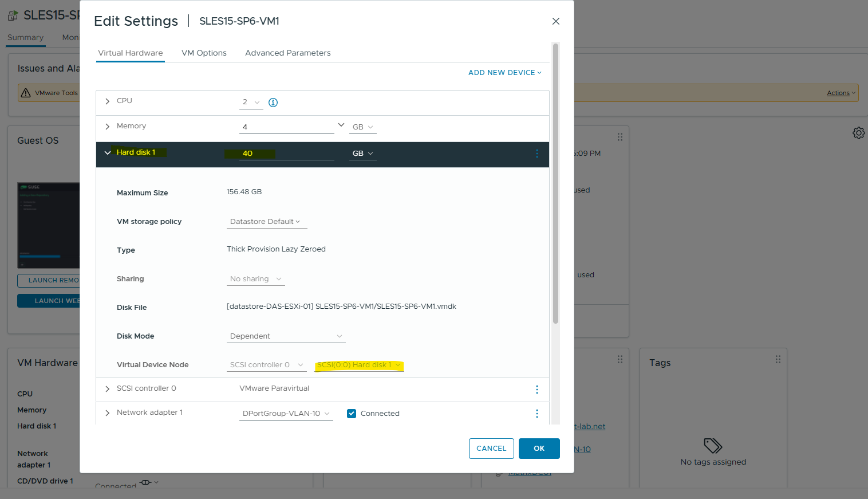This screenshot has height=499, width=868.
Task: Open the SCSI(0:0) Hard disk 1 dropdown
Action: [x=359, y=365]
